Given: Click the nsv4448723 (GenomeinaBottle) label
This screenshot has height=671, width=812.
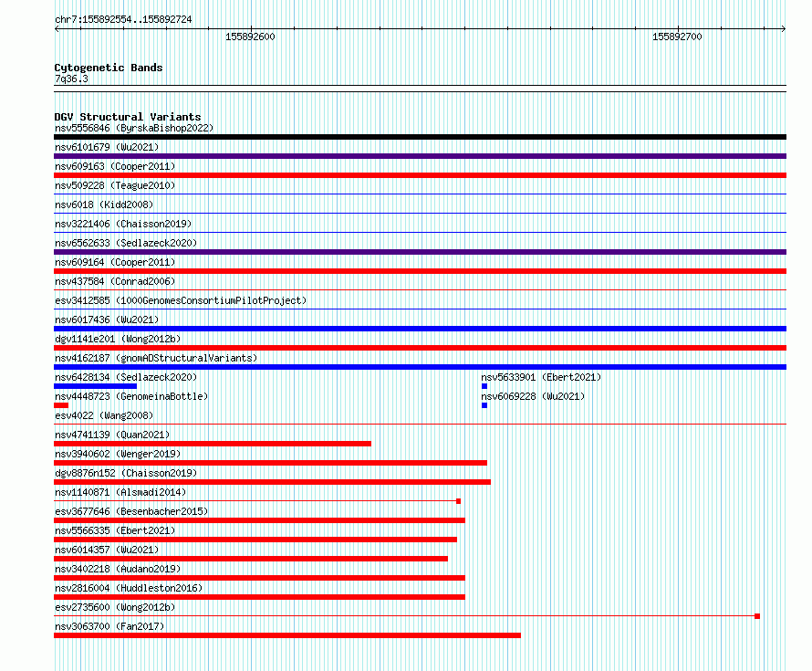Looking at the screenshot, I should 131,396.
